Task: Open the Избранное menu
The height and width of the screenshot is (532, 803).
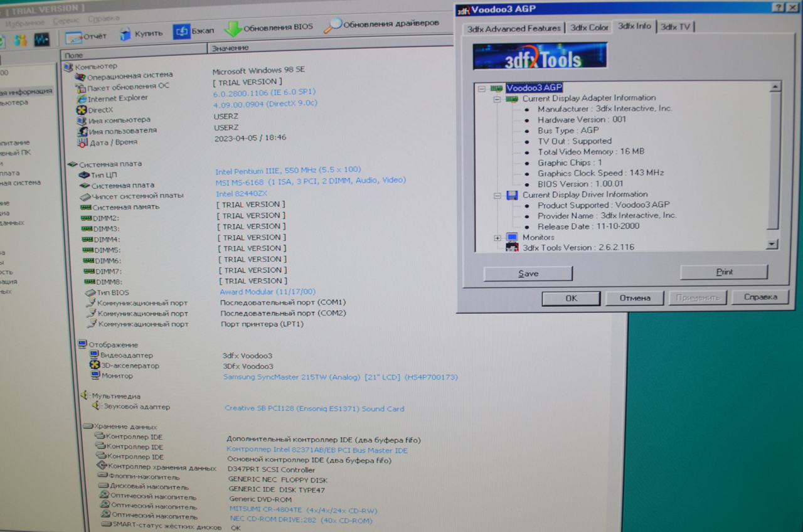Action: [x=24, y=23]
